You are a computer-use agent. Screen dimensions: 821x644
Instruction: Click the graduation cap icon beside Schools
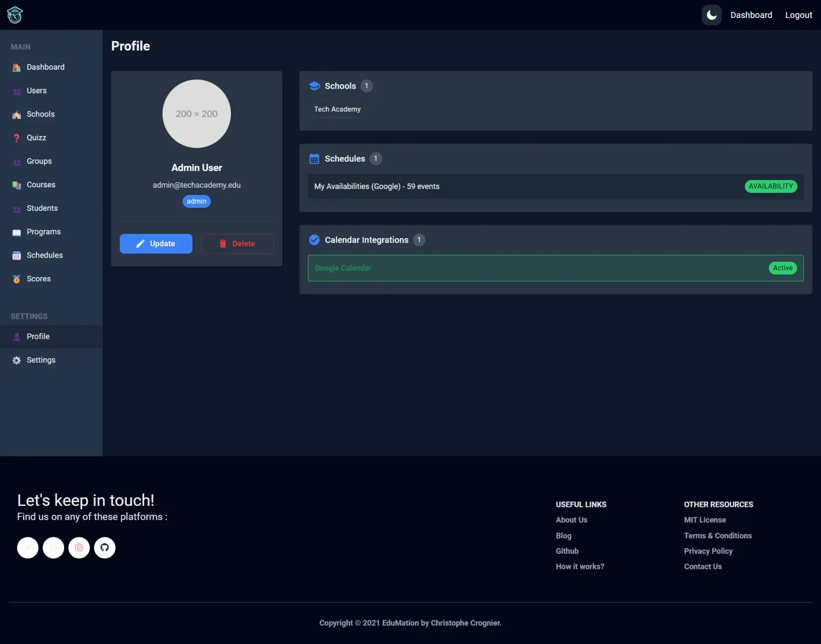click(315, 86)
